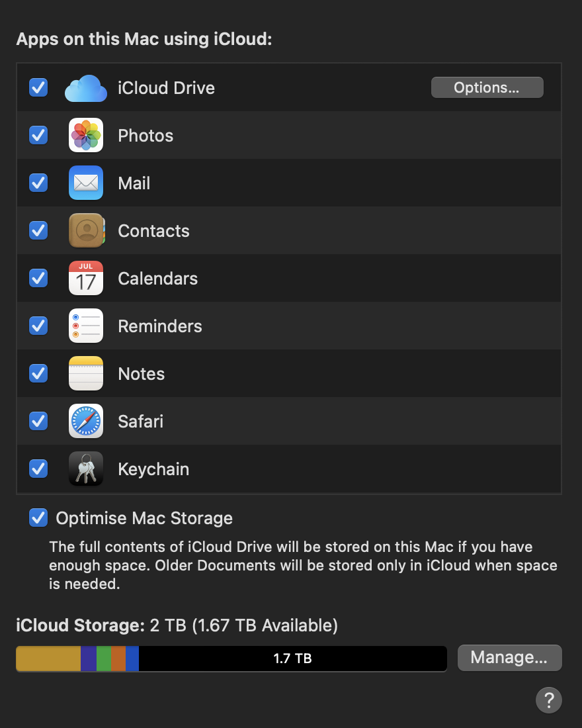
Task: Select the Safari compass icon
Action: [86, 421]
